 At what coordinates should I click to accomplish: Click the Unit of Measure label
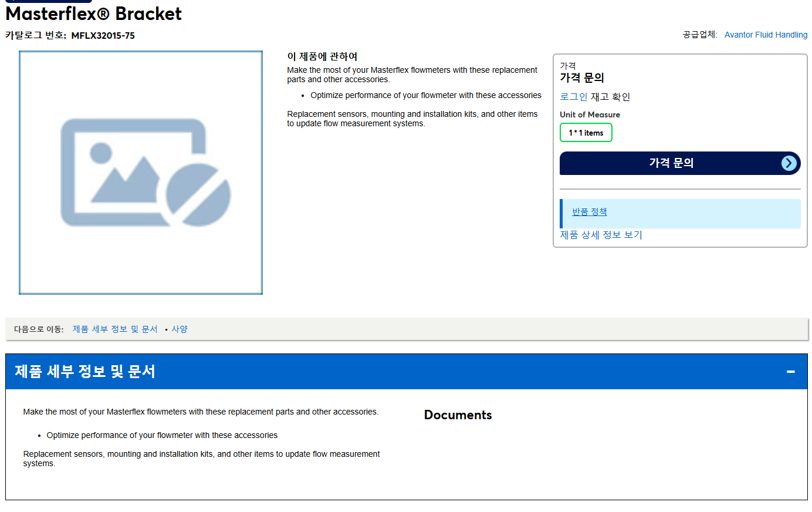(590, 114)
